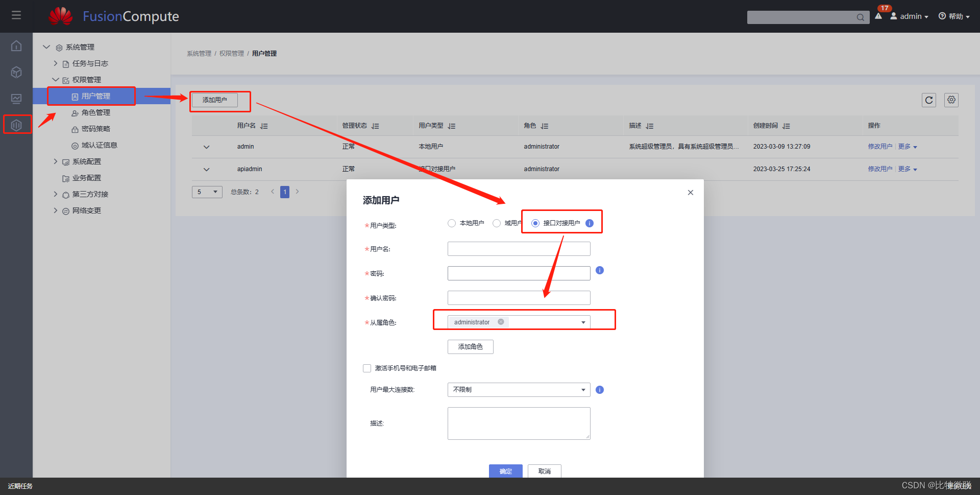Viewport: 980px width, 495px height.
Task: Enable the 激活手机号和电子邮箱 checkbox
Action: pyautogui.click(x=367, y=368)
